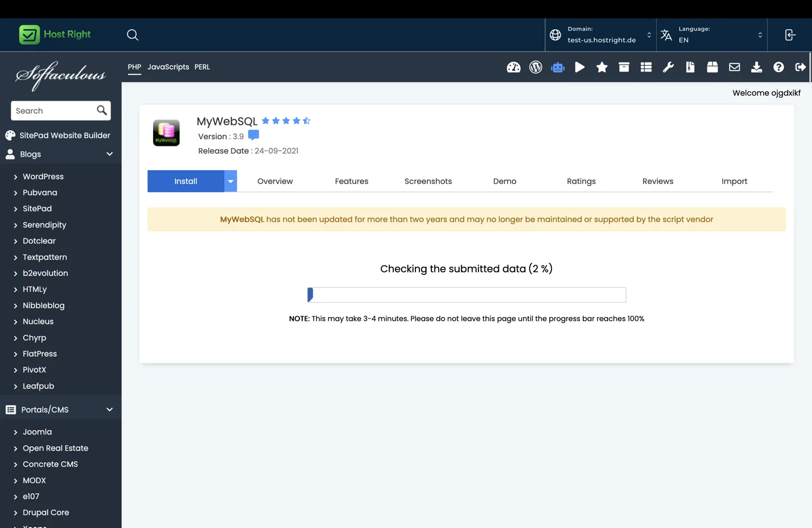812x528 pixels.
Task: Open the archive box installations icon
Action: (624, 67)
